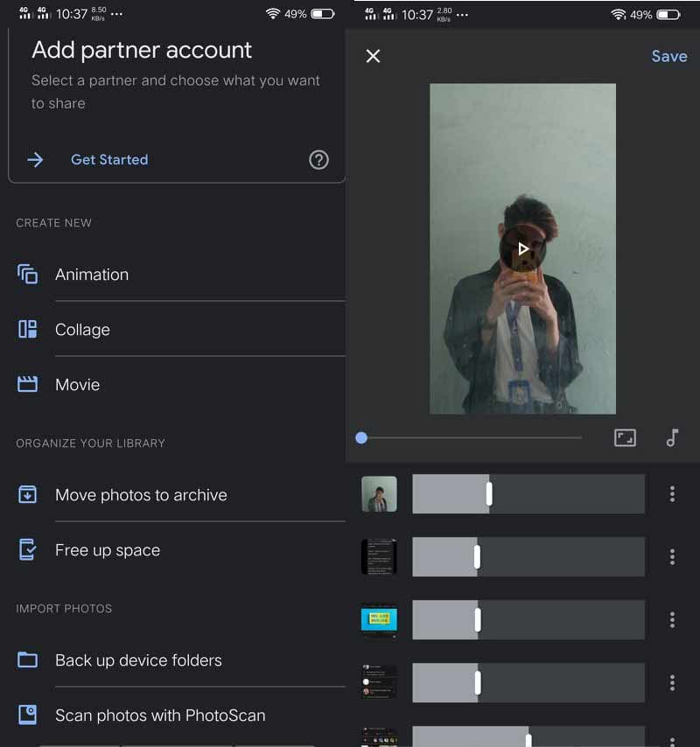Click the playback position slider handle
Viewport: 700px width, 747px height.
(362, 438)
